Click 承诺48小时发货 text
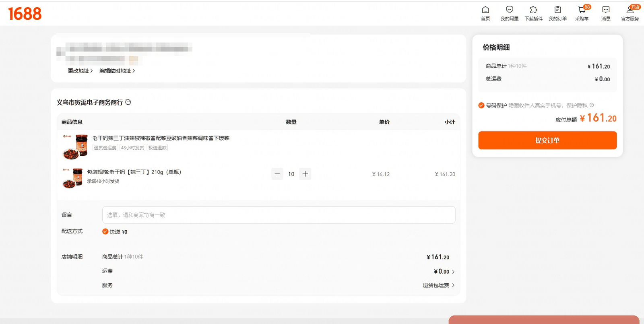644x324 pixels. click(x=103, y=181)
